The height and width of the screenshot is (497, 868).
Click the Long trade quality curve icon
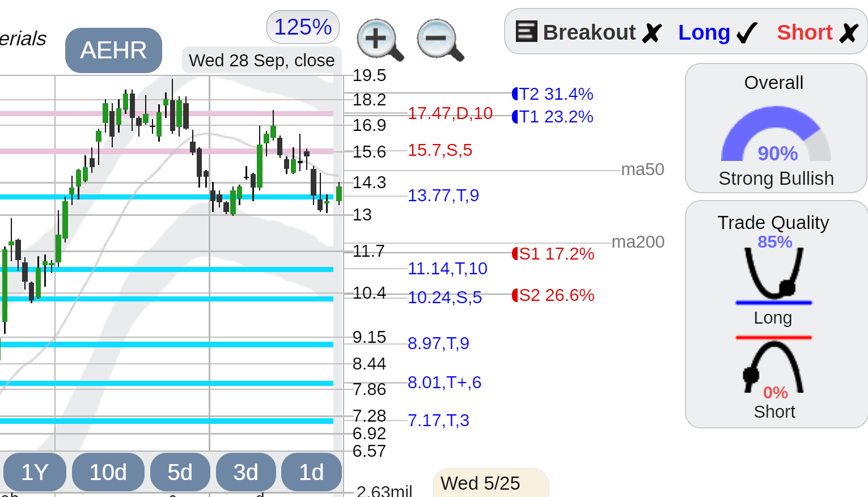click(x=774, y=275)
